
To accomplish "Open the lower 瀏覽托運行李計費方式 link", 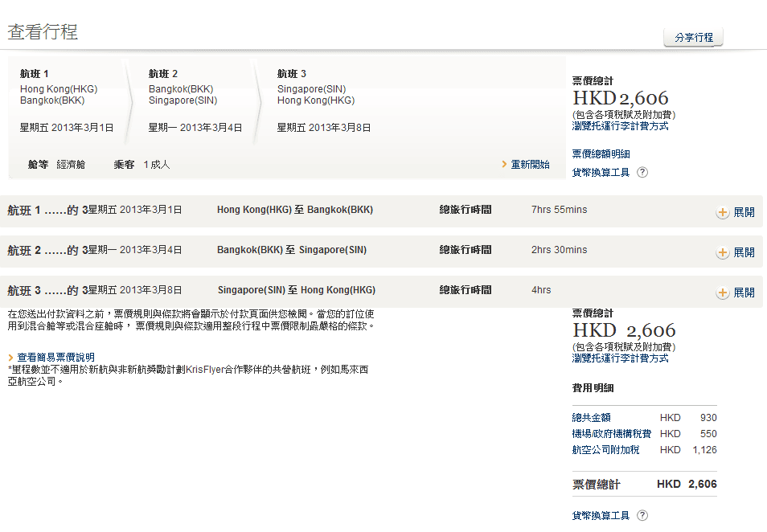I will pos(620,358).
